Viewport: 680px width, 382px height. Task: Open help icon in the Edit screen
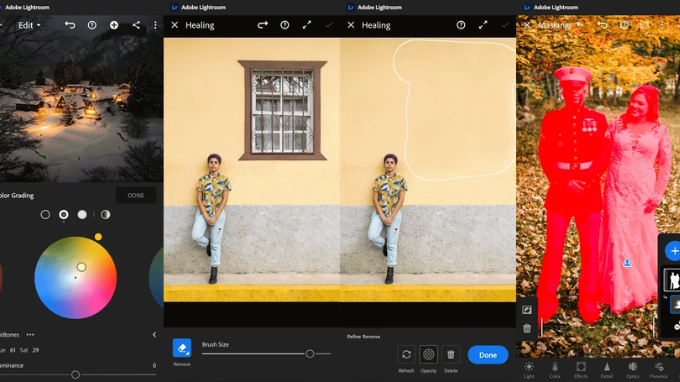click(x=92, y=25)
